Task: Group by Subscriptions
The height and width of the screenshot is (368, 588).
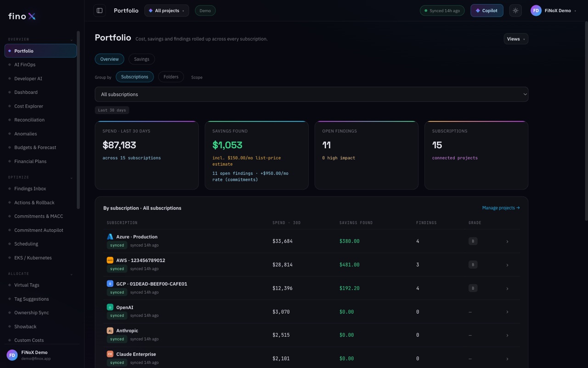Action: (x=135, y=77)
